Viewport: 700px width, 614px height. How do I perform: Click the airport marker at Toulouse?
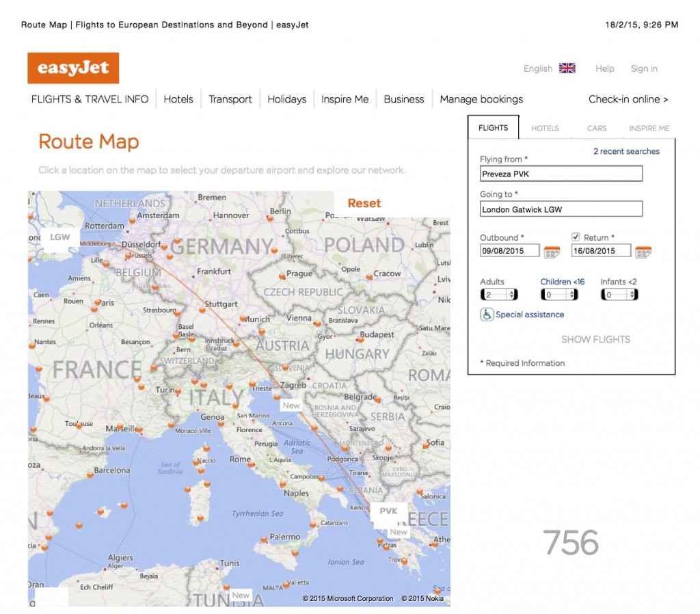pyautogui.click(x=79, y=425)
